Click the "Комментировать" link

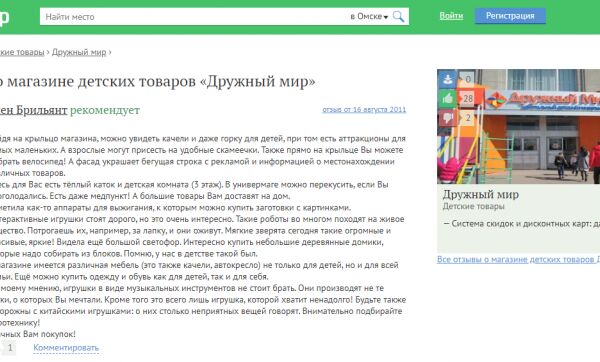click(66, 348)
